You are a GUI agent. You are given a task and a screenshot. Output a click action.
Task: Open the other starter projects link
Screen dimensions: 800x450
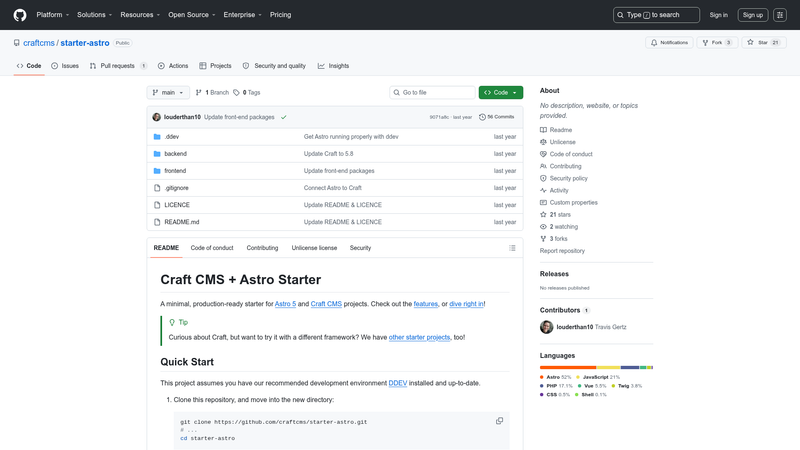[x=419, y=337]
